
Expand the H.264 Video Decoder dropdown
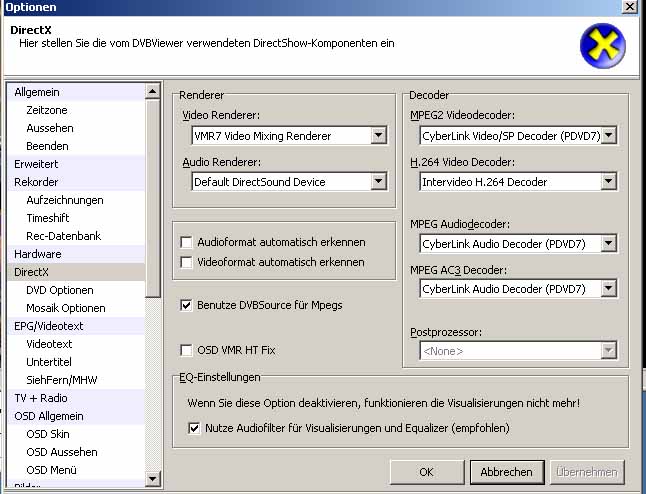[x=608, y=182]
